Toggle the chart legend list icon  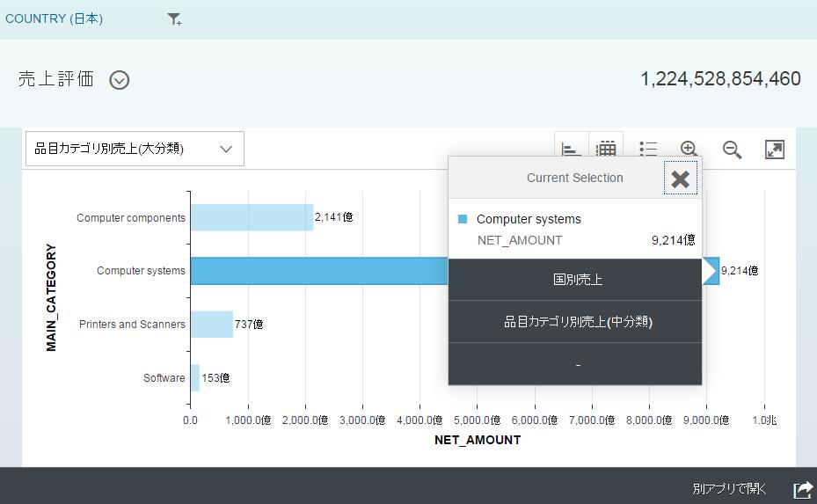click(x=648, y=149)
